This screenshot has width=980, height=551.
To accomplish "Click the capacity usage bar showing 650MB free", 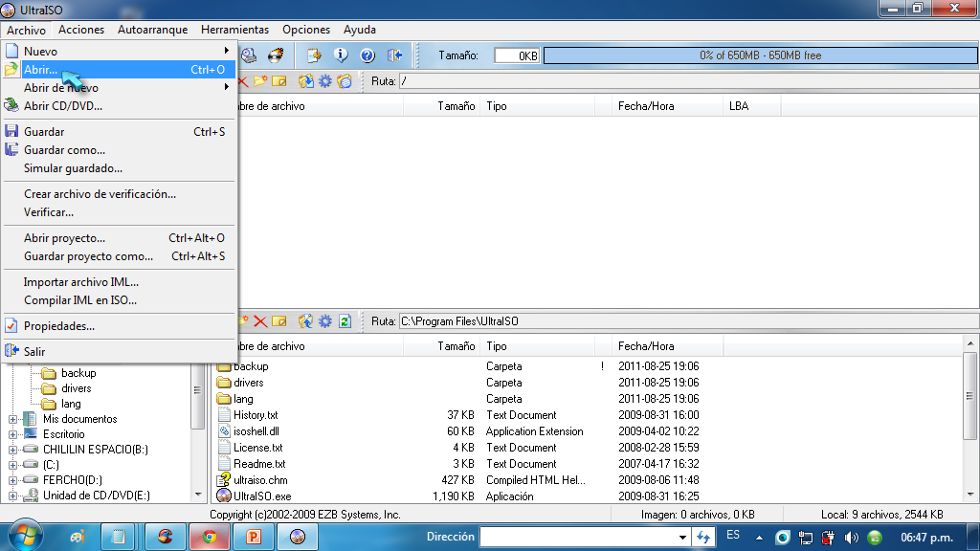I will [x=760, y=55].
